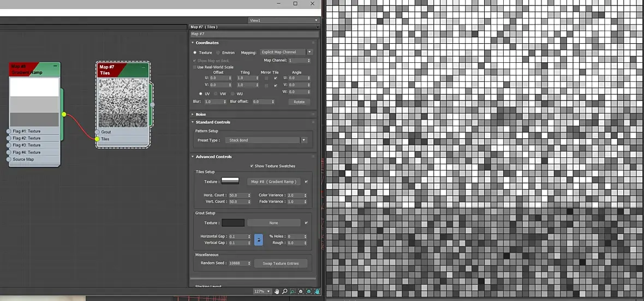Select the Pan hand tool

pos(277,291)
